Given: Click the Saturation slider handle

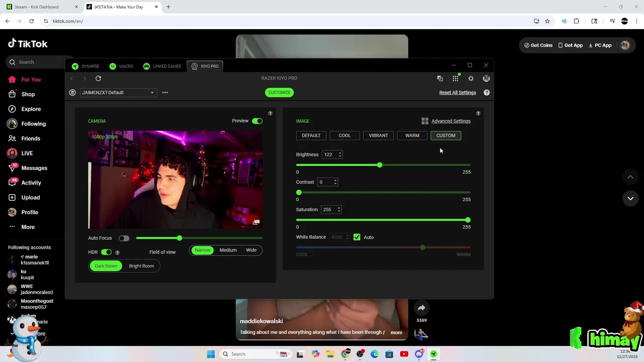Looking at the screenshot, I should click(x=468, y=220).
